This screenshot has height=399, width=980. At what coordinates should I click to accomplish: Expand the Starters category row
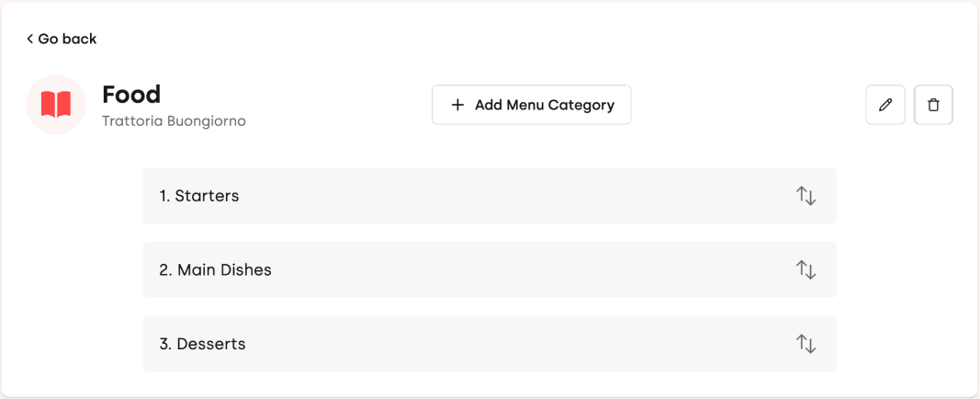coord(489,196)
